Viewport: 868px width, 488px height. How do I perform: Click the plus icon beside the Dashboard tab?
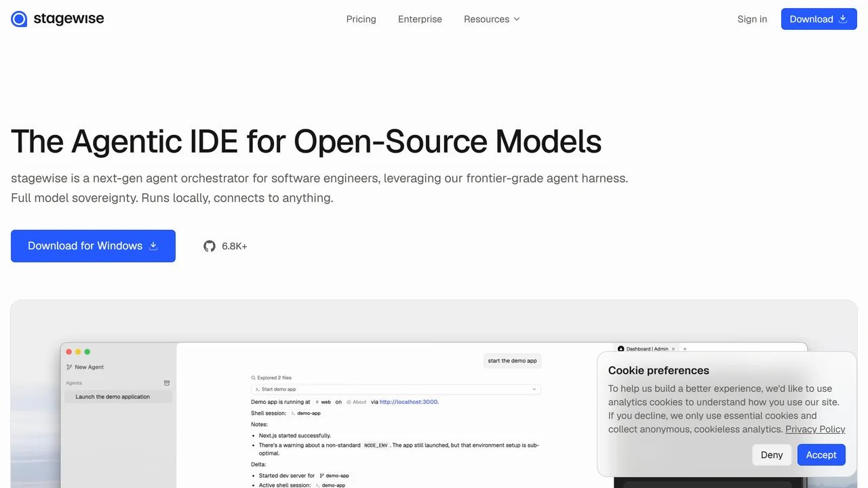685,348
